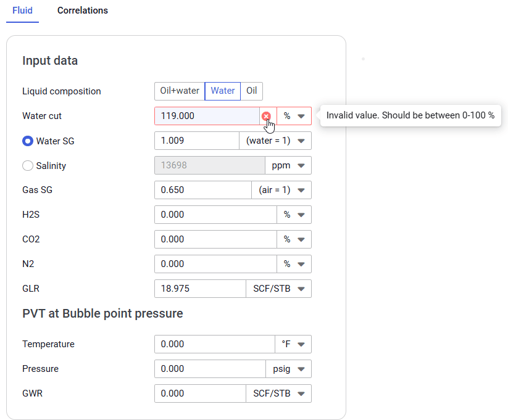Open the Water SG unit dropdown
The width and height of the screenshot is (508, 420).
[x=275, y=141]
